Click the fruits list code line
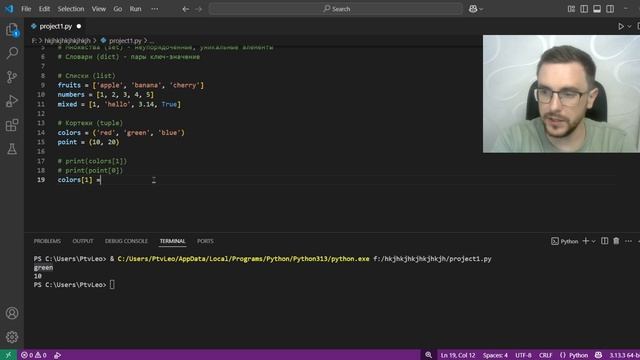 pos(131,85)
